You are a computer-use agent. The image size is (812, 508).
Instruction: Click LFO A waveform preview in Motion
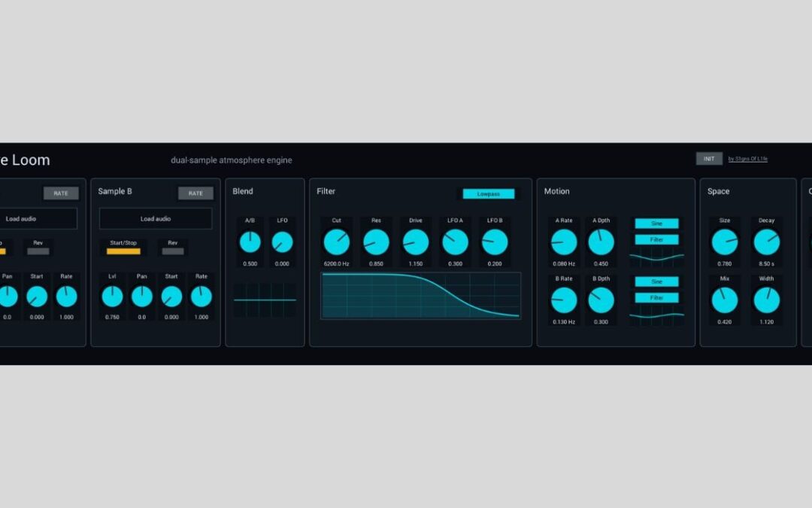point(656,257)
